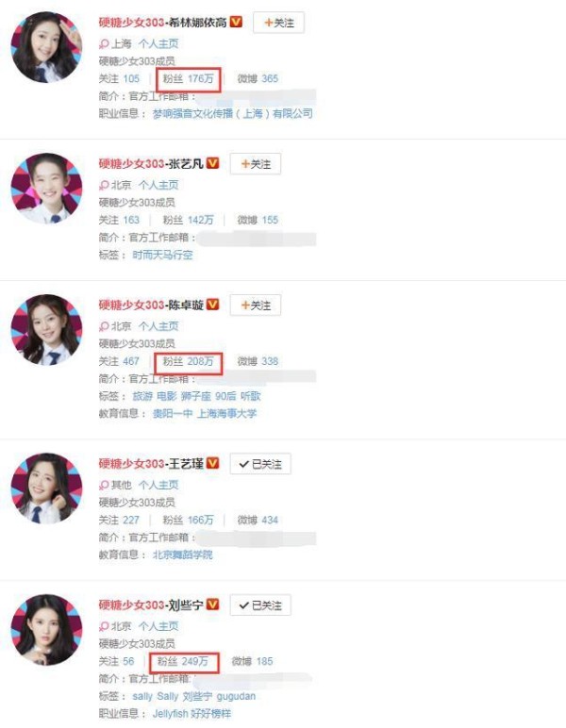
Task: Follow 希林娜依高 with the +关注 button
Action: [x=278, y=23]
